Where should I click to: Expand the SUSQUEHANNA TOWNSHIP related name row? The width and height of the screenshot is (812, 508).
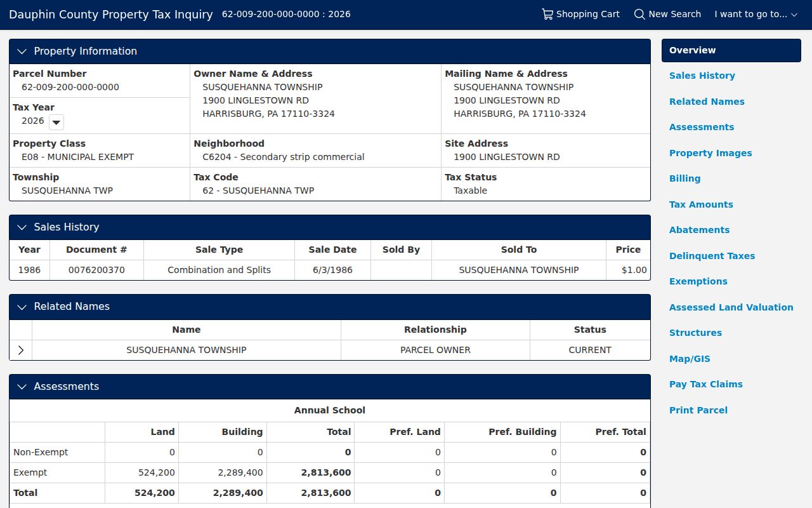tap(21, 350)
